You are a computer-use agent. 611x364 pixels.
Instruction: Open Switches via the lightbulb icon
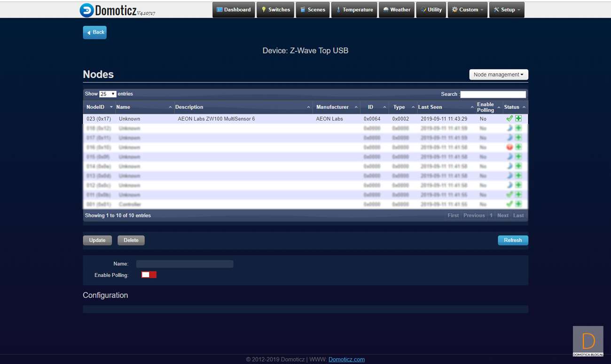point(264,10)
